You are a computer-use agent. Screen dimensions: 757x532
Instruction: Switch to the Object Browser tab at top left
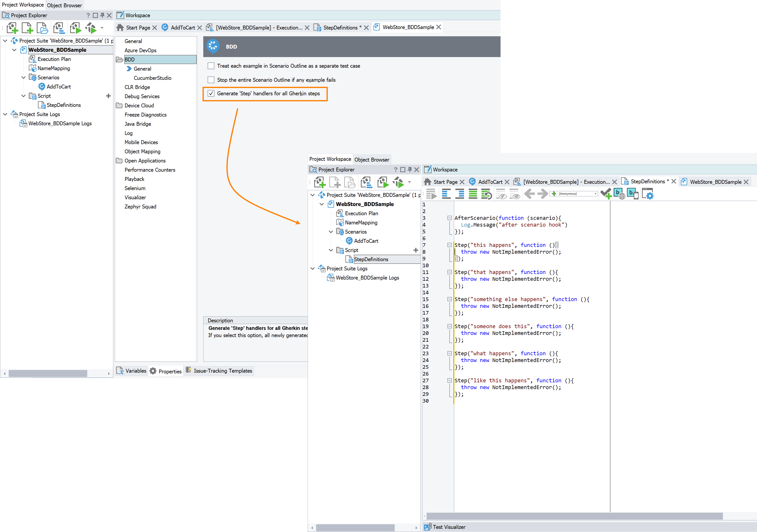(64, 5)
